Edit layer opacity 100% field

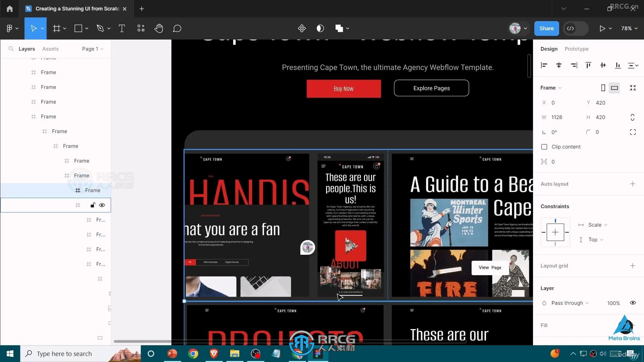click(x=613, y=303)
